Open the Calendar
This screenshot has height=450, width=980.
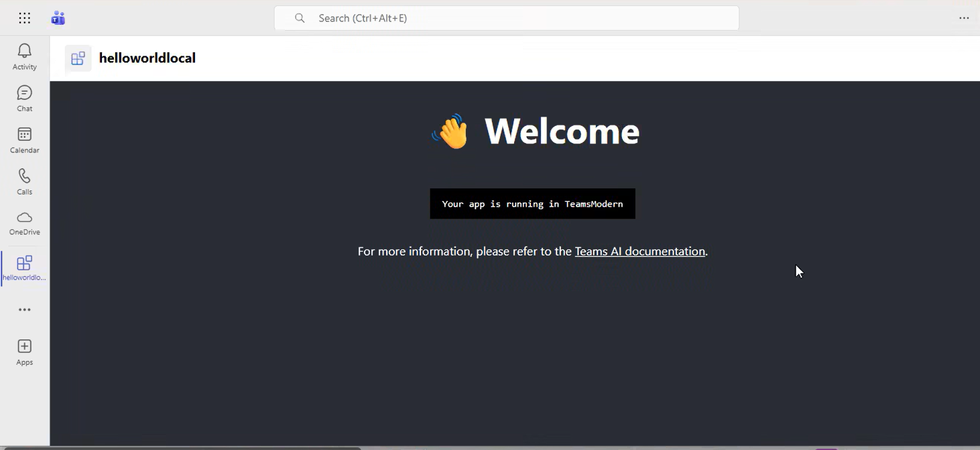[24, 139]
